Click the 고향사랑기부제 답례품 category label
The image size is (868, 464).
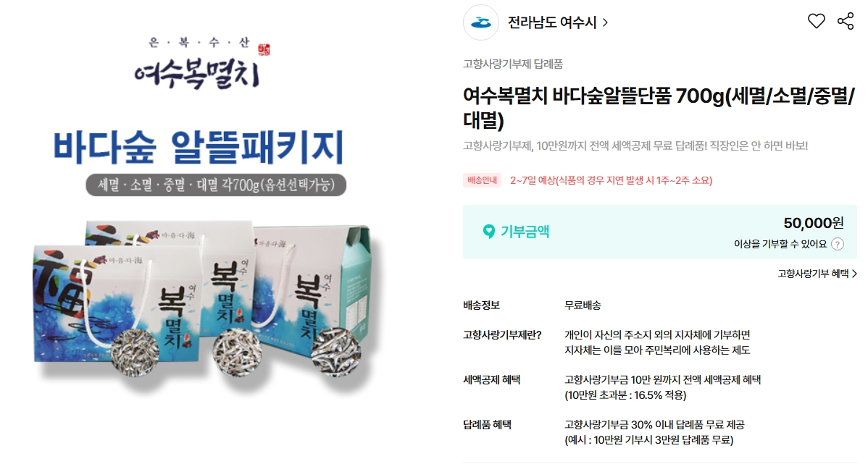pyautogui.click(x=513, y=64)
